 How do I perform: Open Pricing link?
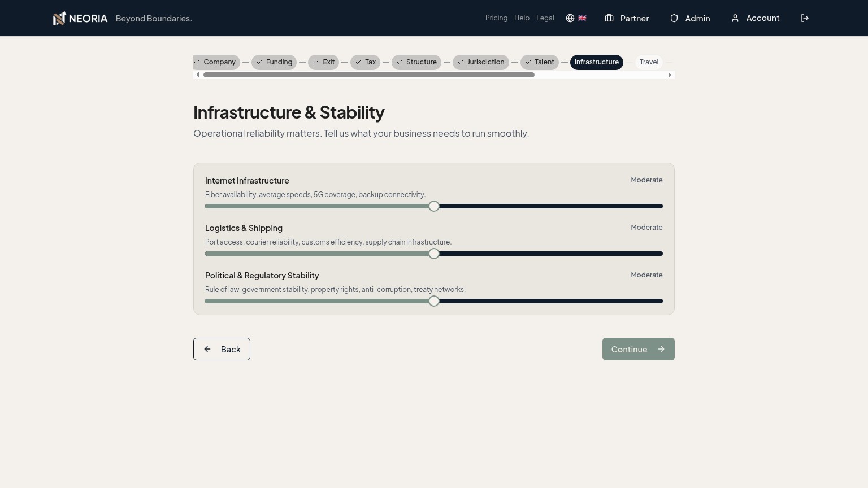tap(496, 18)
